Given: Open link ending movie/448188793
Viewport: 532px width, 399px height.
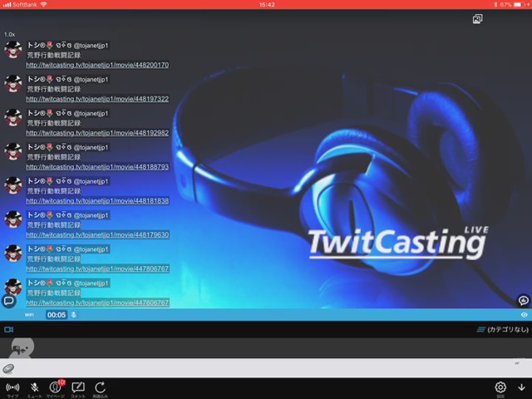Looking at the screenshot, I should tap(97, 167).
